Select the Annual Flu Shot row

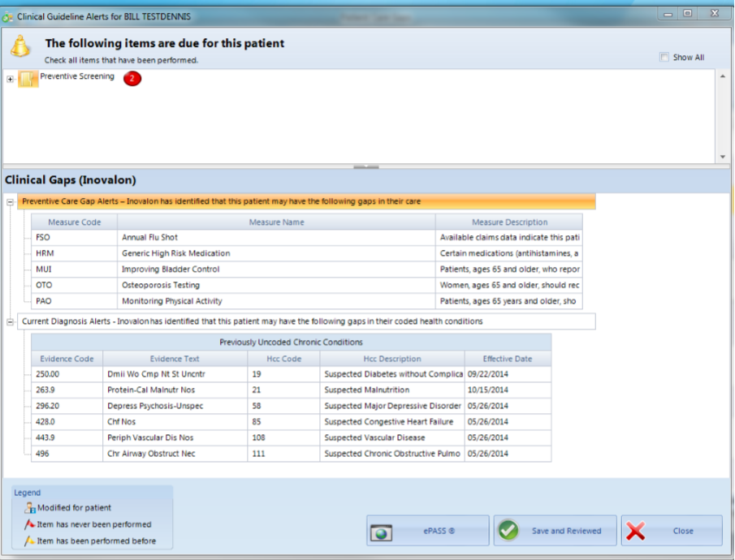click(x=276, y=238)
